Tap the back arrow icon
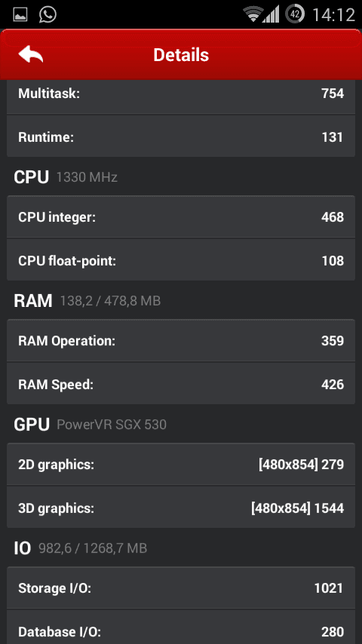The image size is (362, 644). tap(30, 54)
